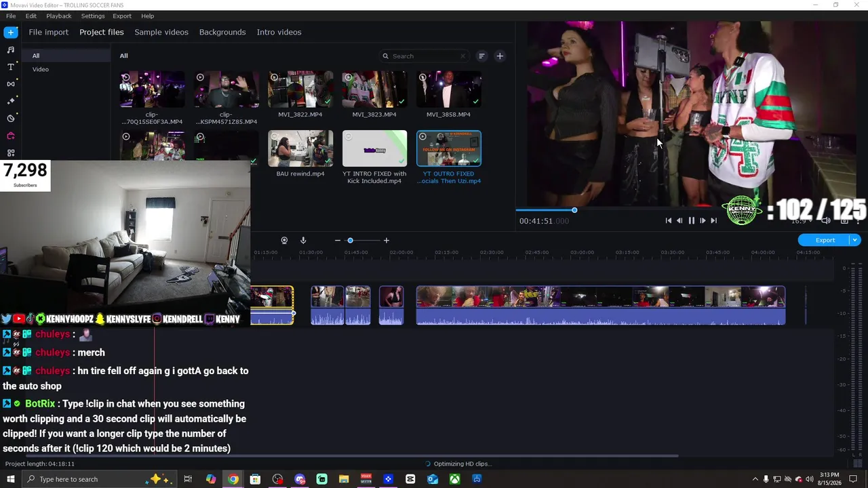This screenshot has width=868, height=488.
Task: Open the aspect ratio 16:9 dropdown
Action: [801, 220]
